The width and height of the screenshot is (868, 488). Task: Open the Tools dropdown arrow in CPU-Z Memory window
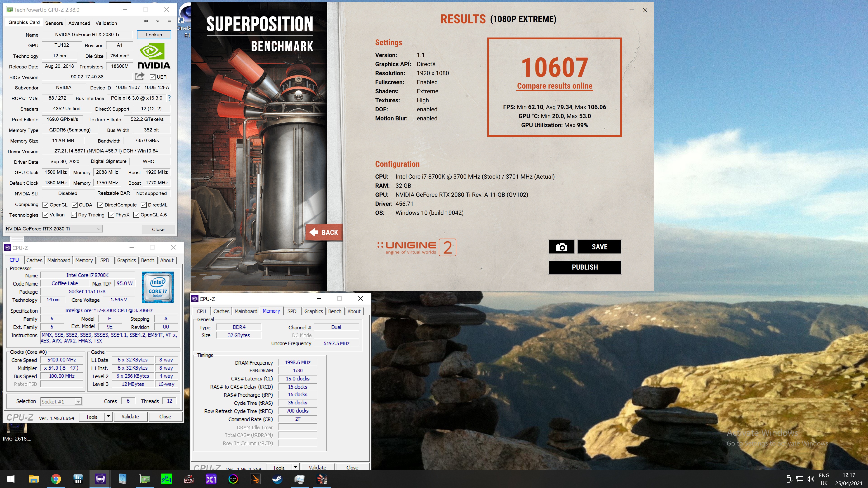295,467
